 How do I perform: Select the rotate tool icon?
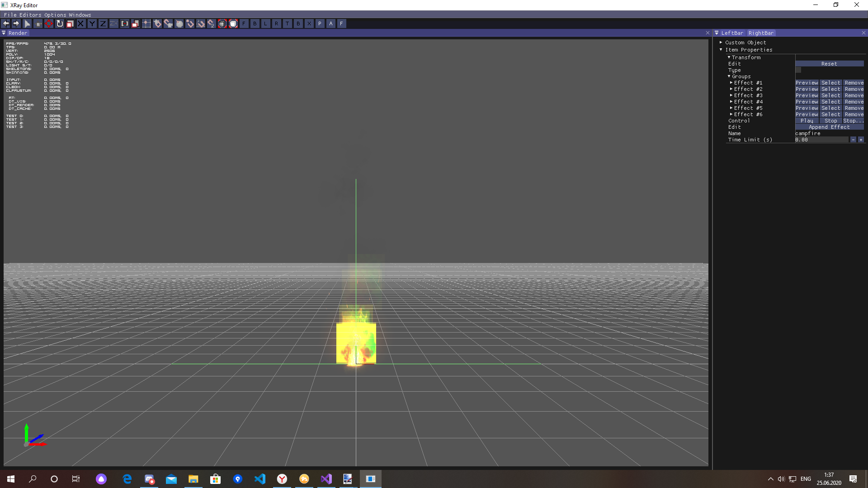(x=60, y=23)
